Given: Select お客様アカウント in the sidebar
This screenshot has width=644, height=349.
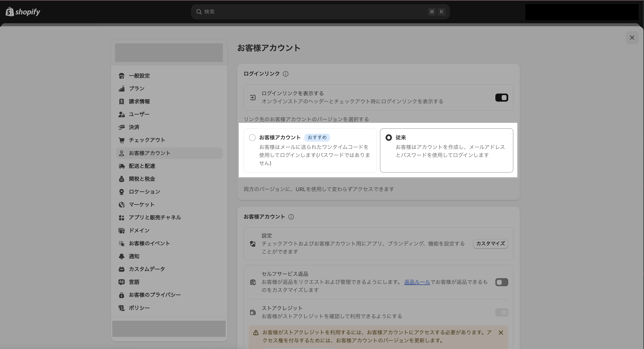Looking at the screenshot, I should (x=169, y=153).
